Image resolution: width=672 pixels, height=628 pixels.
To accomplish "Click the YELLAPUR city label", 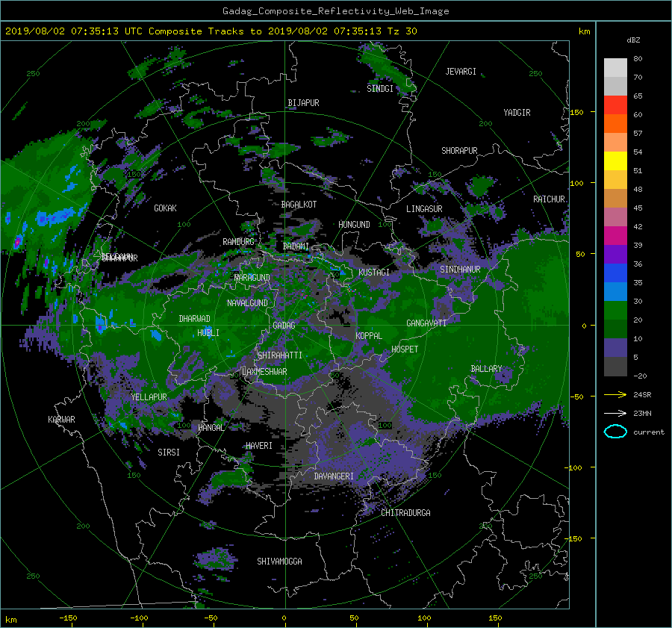I will (149, 397).
